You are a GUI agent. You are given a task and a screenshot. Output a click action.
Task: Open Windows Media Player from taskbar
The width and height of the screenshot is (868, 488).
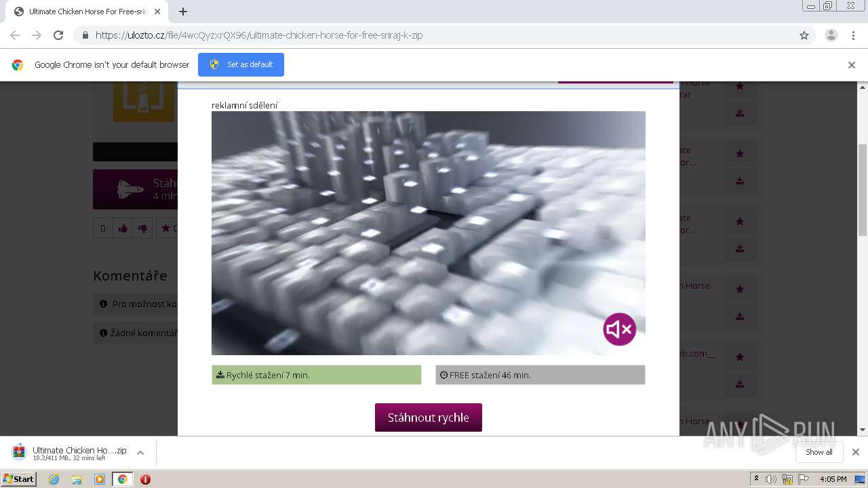click(100, 479)
